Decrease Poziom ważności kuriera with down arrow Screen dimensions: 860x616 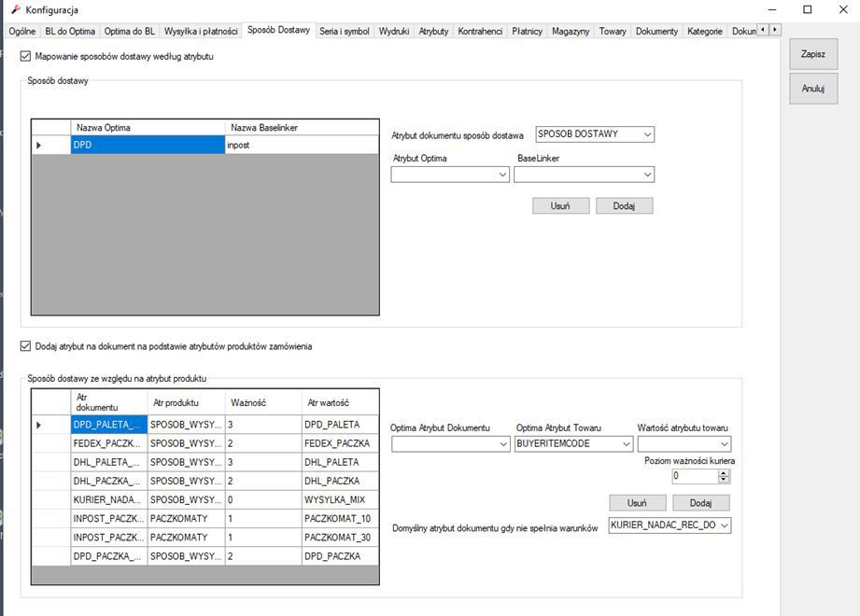(724, 480)
